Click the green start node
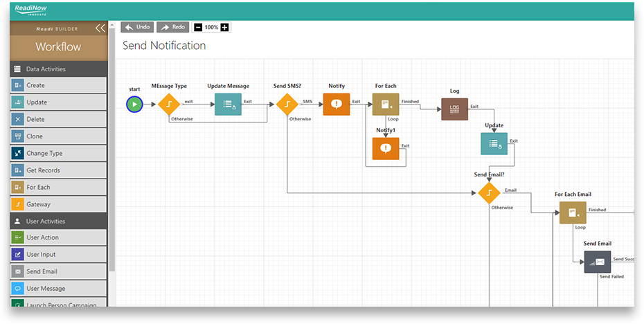The image size is (644, 324). pyautogui.click(x=135, y=105)
